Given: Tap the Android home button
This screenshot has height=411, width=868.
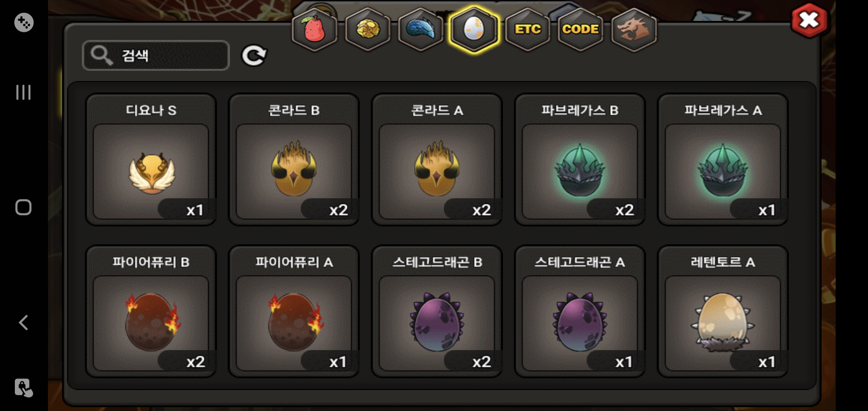Looking at the screenshot, I should (x=23, y=207).
